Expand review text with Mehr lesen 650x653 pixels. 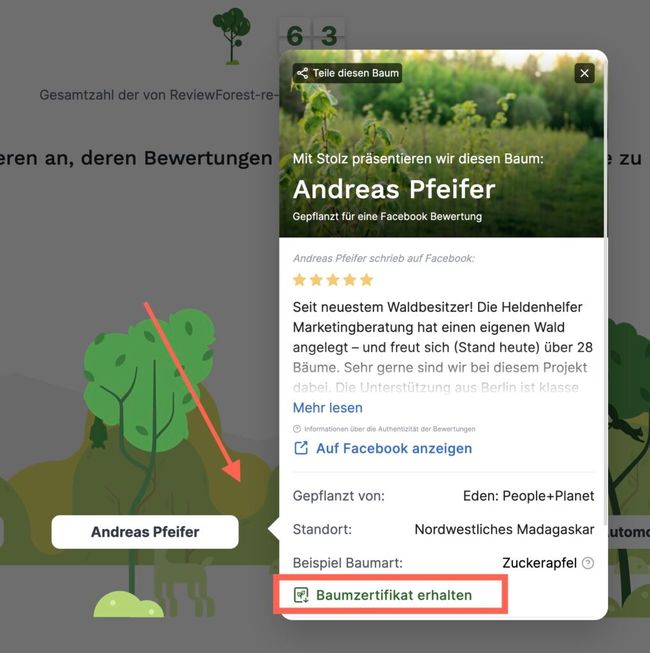point(327,408)
